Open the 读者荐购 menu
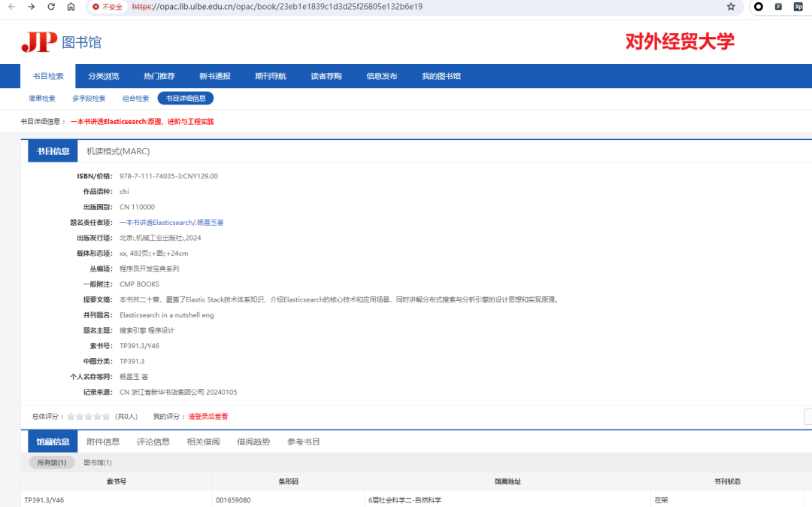Viewport: 812px width, 507px height. click(326, 76)
